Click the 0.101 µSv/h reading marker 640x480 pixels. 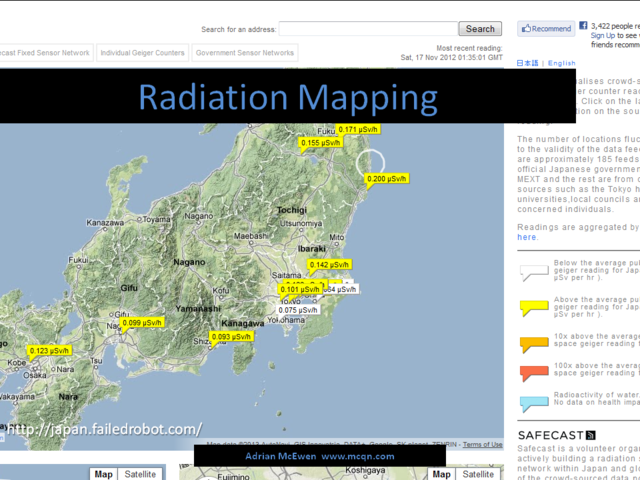[300, 290]
